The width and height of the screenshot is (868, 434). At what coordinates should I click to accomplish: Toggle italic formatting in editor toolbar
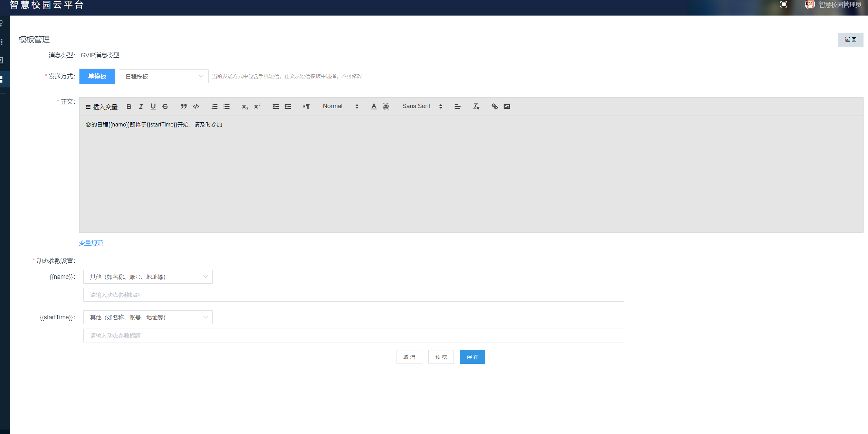point(141,106)
